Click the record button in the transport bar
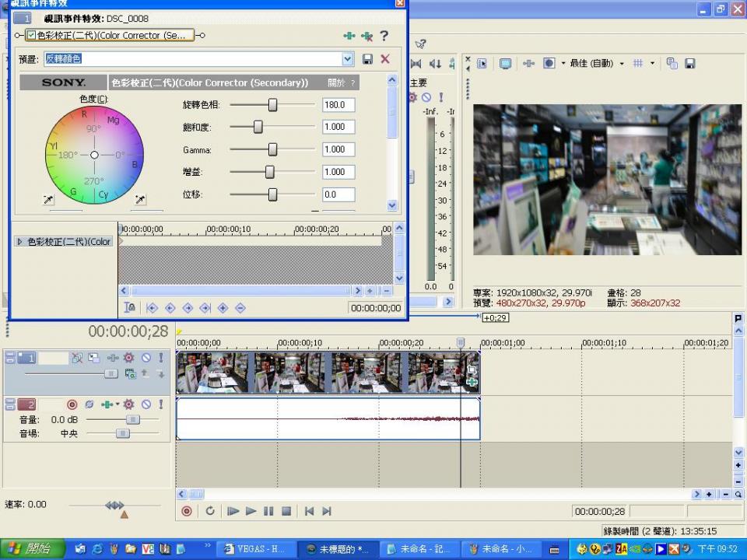Image resolution: width=747 pixels, height=560 pixels. [x=187, y=511]
